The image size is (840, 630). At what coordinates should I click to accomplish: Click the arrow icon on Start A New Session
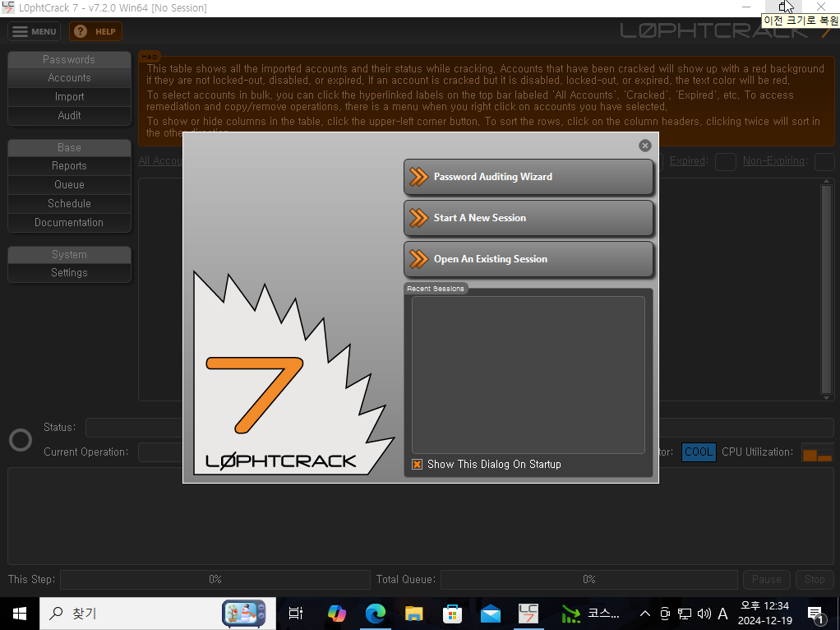[x=418, y=218]
